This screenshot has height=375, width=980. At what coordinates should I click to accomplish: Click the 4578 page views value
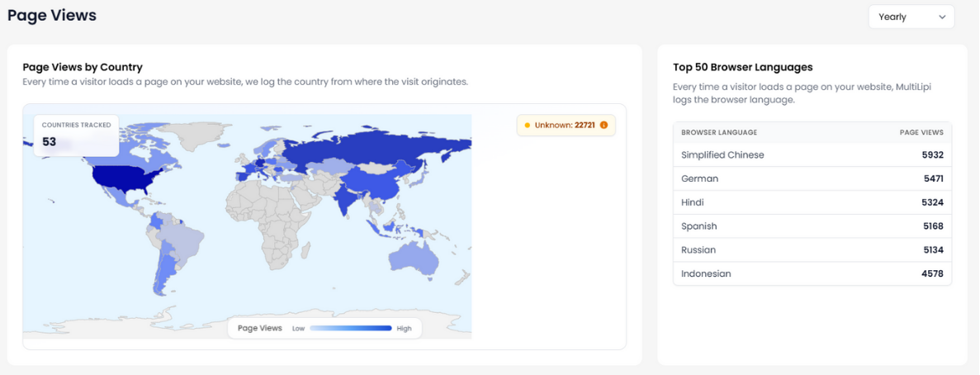(x=932, y=273)
